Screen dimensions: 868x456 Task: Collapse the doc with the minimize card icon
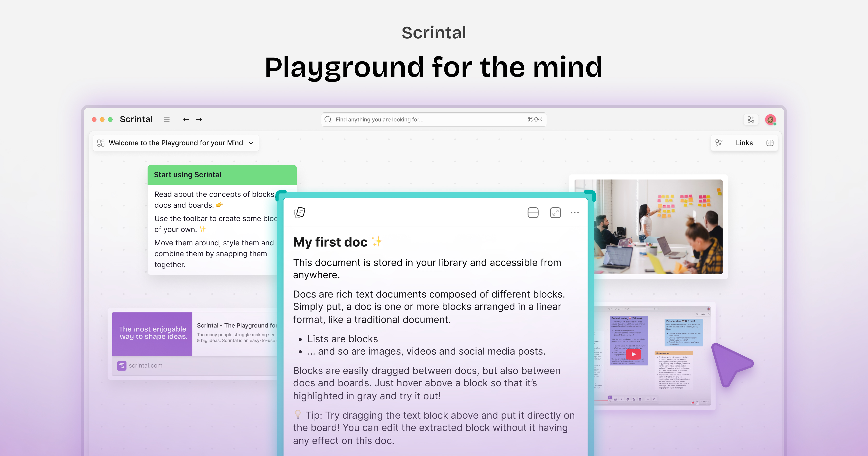533,213
